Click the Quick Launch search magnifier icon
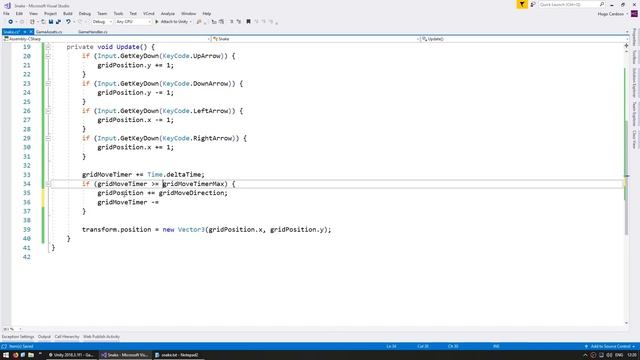Screen dimensions: 640x360 602,4
